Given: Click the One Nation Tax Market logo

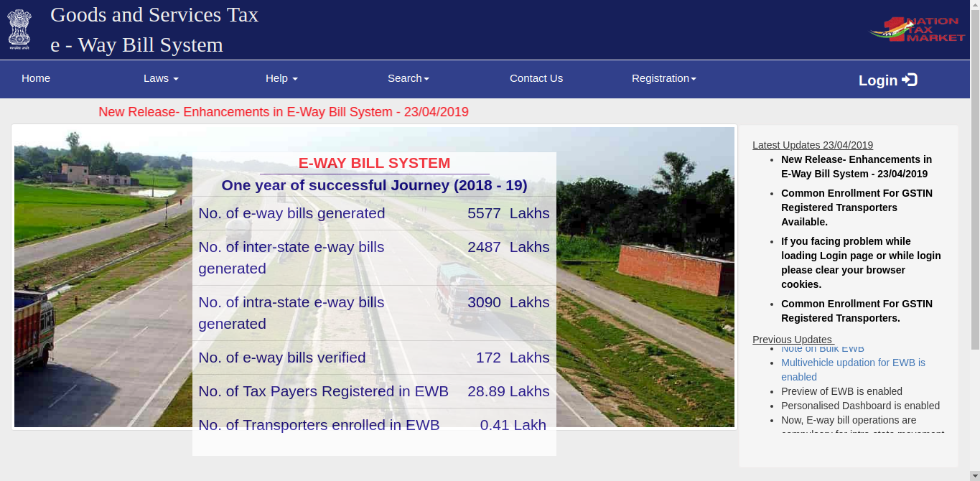Looking at the screenshot, I should [x=917, y=29].
